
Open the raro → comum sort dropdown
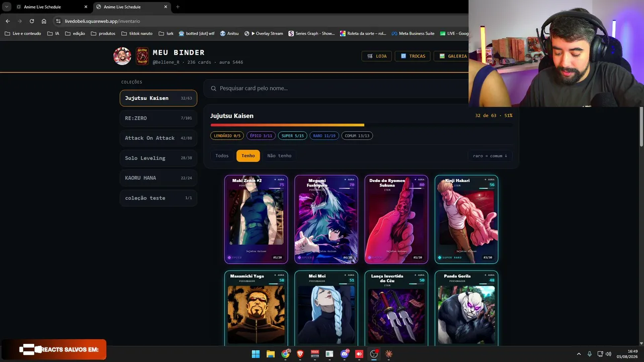(490, 156)
